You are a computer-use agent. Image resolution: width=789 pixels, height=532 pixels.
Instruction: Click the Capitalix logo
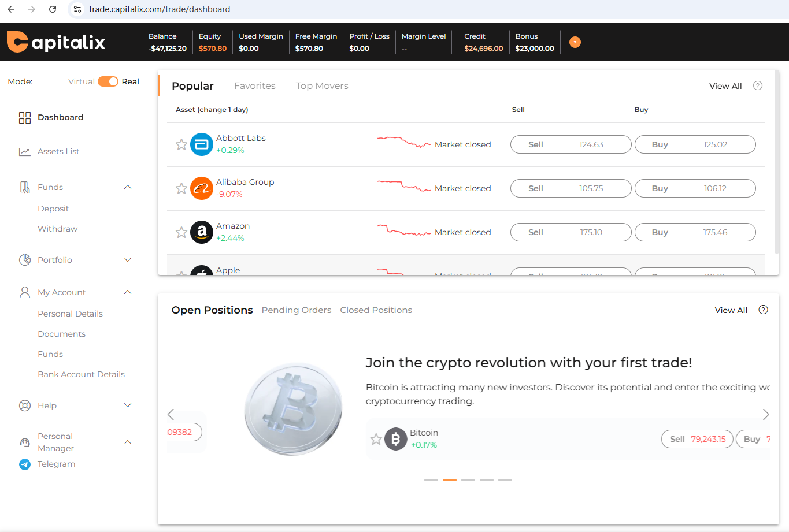[56, 42]
